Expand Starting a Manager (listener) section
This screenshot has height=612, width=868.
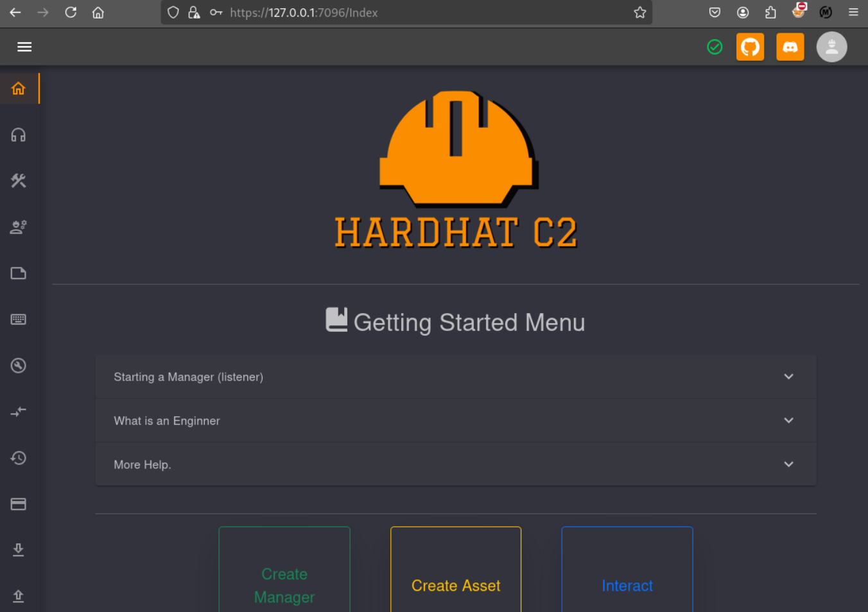(455, 377)
